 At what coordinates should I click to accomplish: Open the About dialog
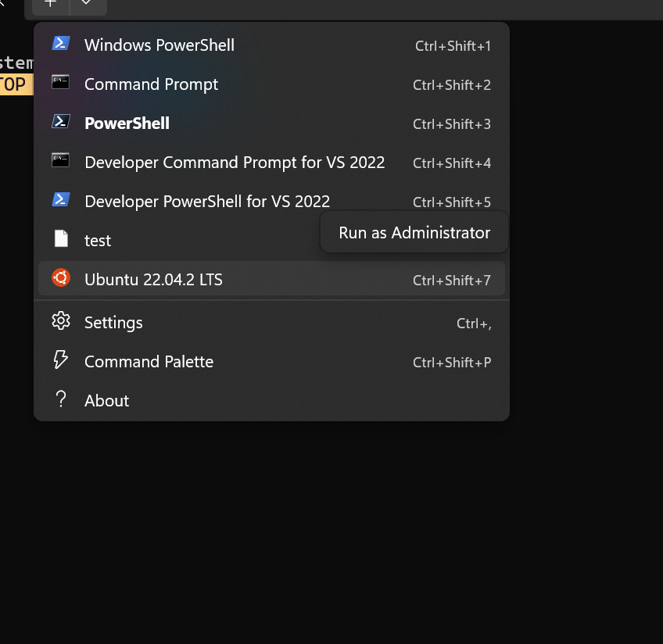106,399
